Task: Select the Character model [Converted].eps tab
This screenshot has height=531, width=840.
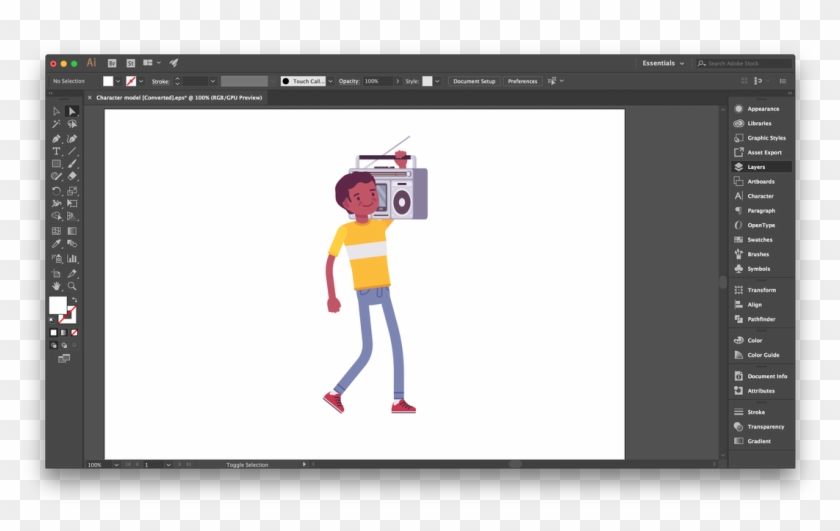Action: click(x=179, y=98)
